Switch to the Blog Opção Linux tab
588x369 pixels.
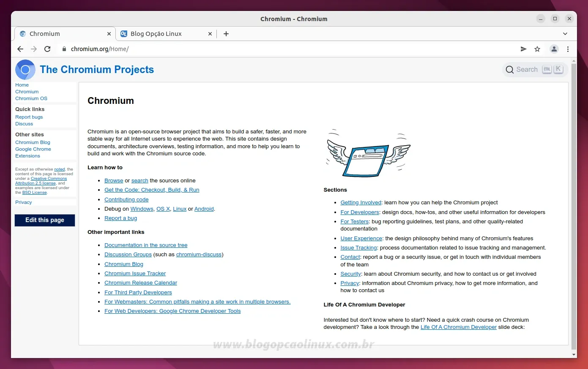[166, 34]
